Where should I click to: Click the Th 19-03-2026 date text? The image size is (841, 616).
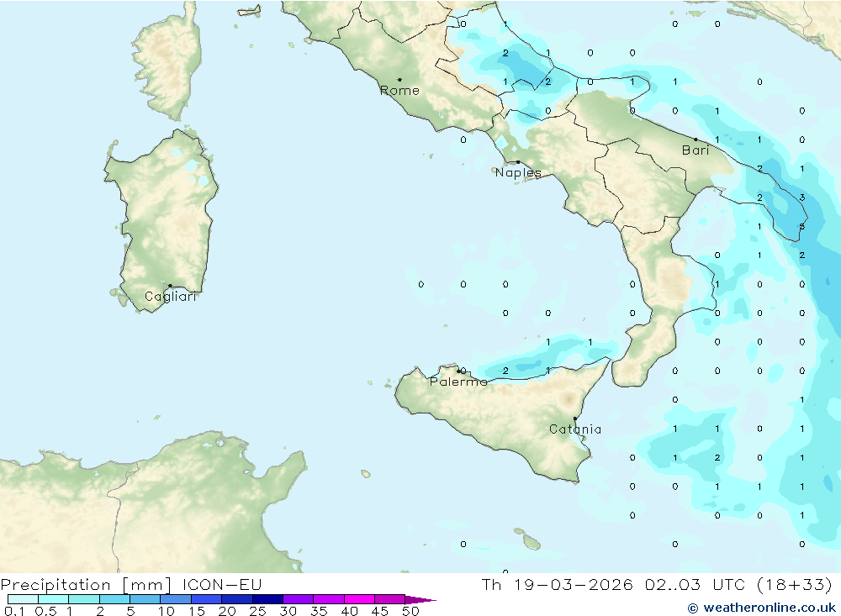[x=558, y=584]
